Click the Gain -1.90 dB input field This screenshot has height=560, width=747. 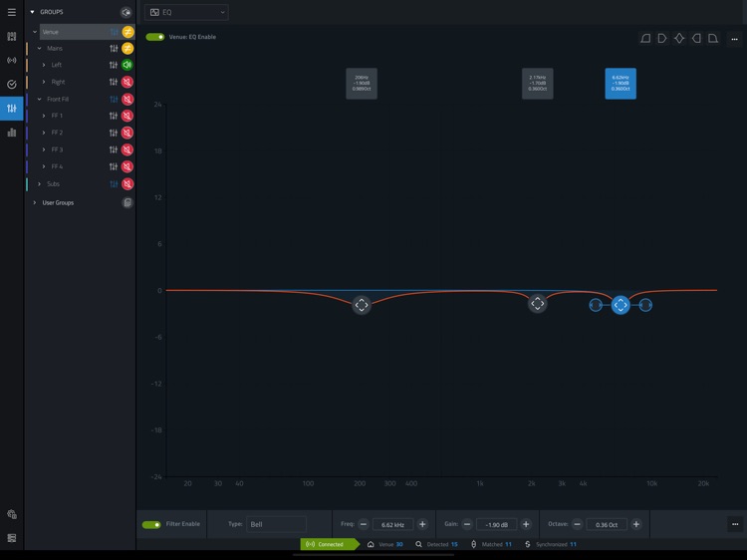[496, 525]
